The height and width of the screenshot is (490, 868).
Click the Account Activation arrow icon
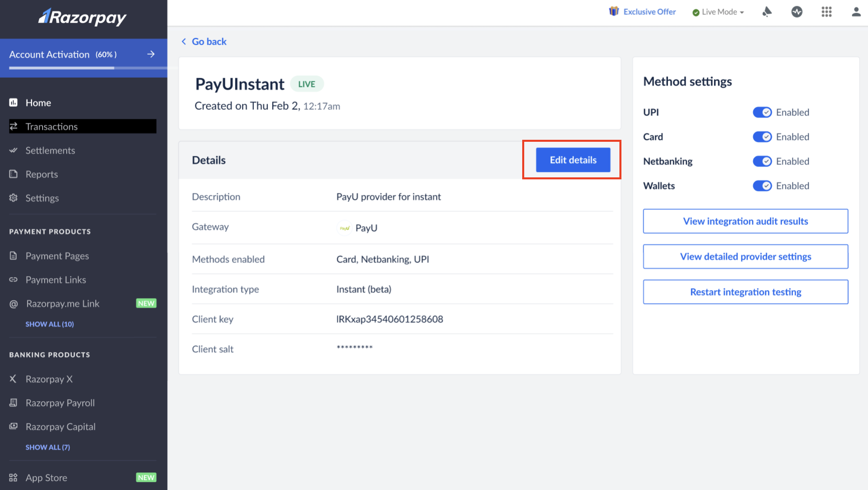pos(151,54)
